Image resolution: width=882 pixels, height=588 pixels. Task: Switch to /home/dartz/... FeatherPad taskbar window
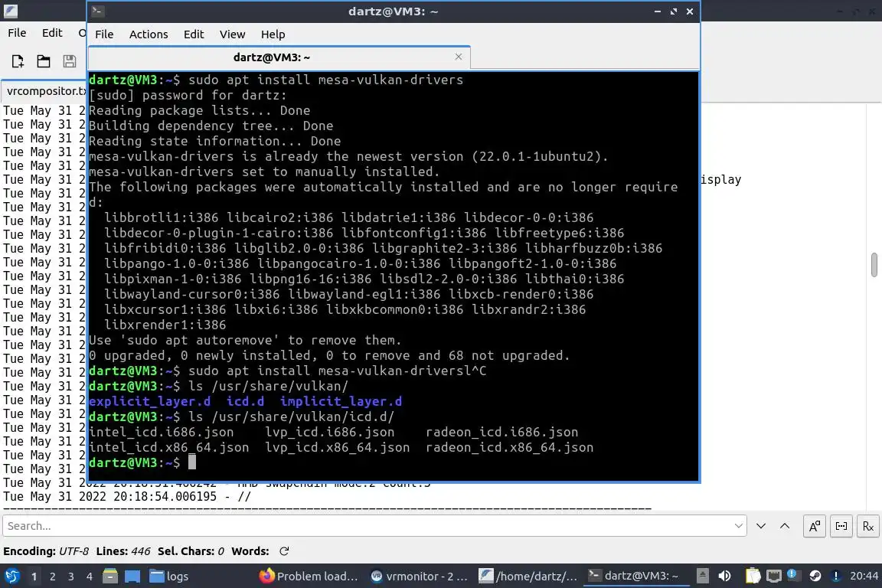[528, 577]
